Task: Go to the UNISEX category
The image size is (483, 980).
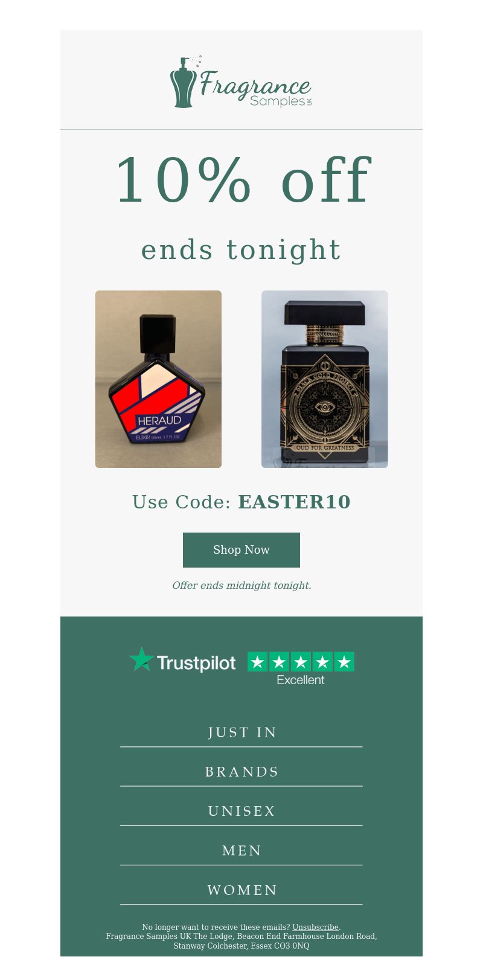Action: (241, 811)
